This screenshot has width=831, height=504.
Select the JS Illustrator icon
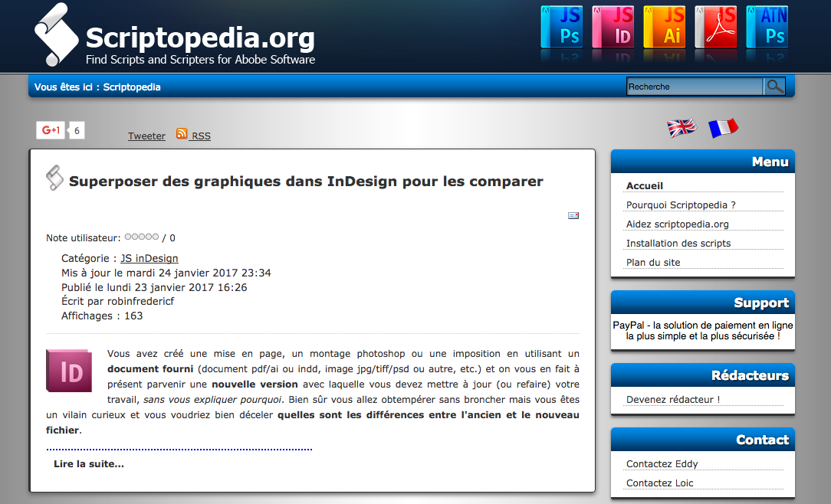[664, 28]
